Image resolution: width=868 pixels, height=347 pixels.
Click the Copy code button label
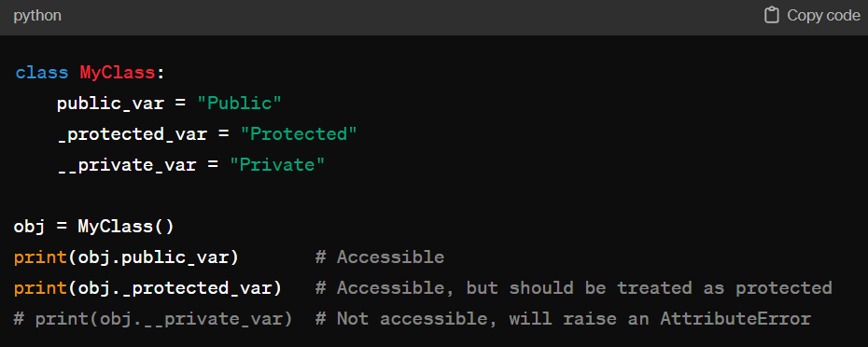point(824,16)
